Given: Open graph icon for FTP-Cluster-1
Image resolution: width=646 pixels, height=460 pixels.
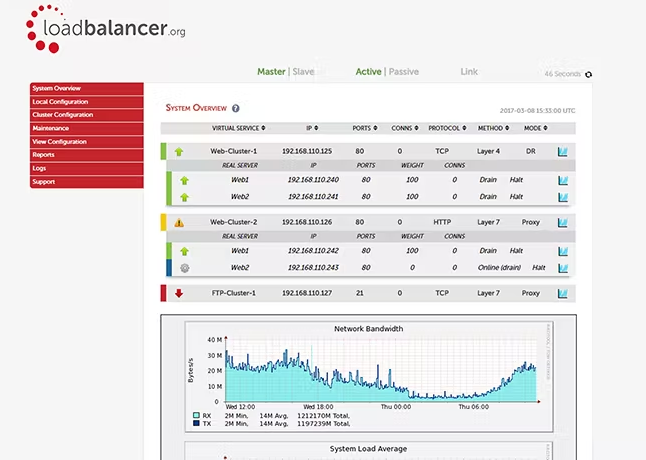Looking at the screenshot, I should click(x=563, y=293).
